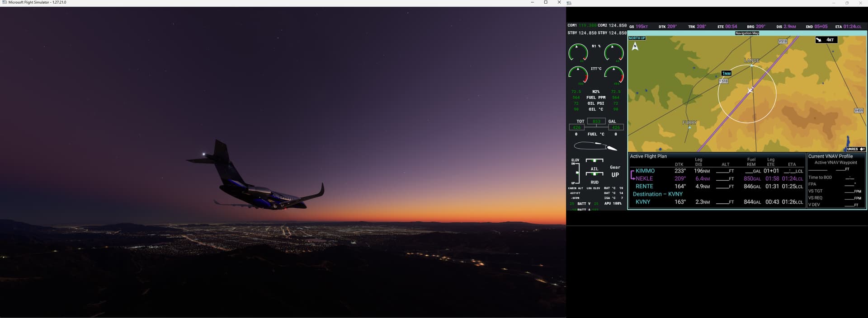Click the left N1 % engine gauge

click(578, 52)
